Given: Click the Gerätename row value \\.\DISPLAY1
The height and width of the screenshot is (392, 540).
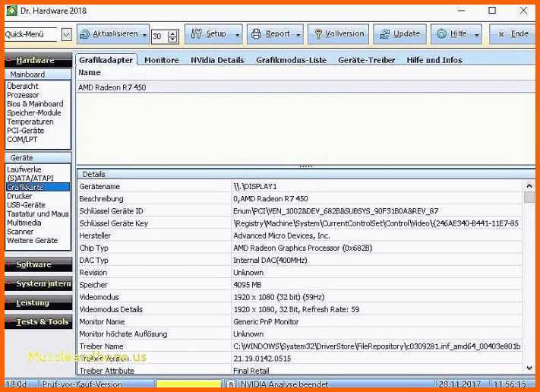Looking at the screenshot, I should point(255,187).
